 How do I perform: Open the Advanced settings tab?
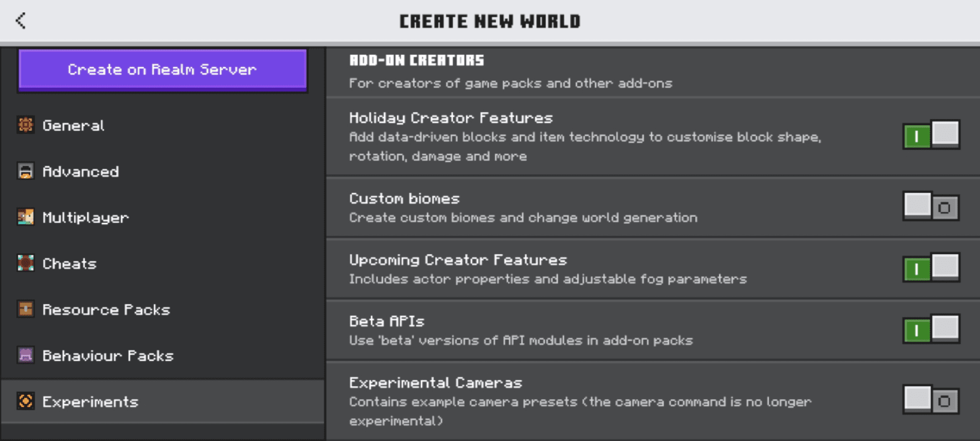pyautogui.click(x=162, y=172)
